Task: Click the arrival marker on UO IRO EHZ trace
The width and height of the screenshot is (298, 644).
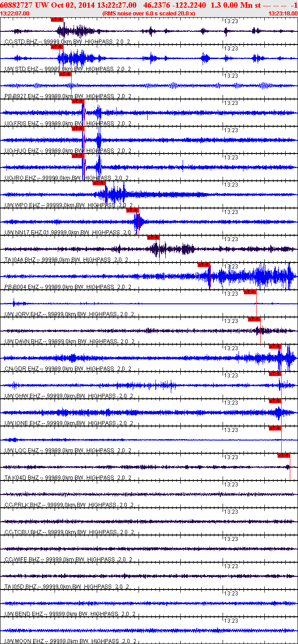Action: click(x=78, y=156)
